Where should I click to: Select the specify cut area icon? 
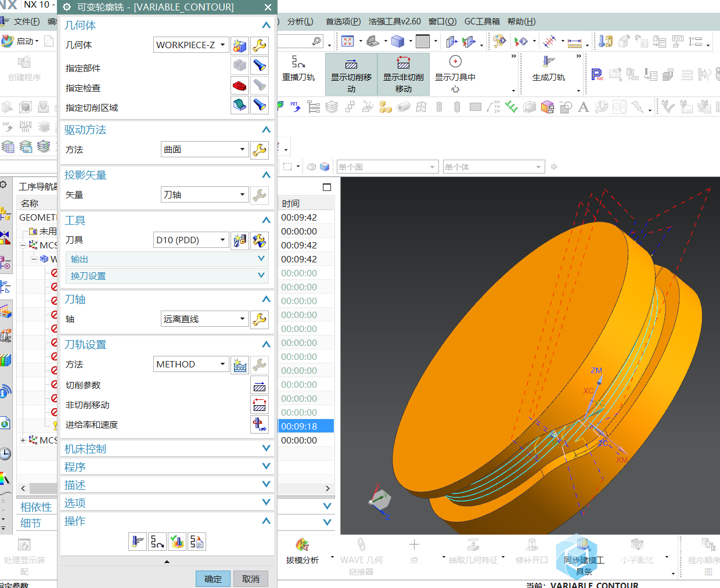pyautogui.click(x=240, y=104)
